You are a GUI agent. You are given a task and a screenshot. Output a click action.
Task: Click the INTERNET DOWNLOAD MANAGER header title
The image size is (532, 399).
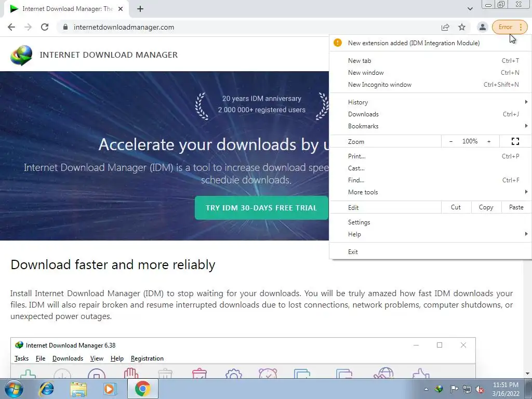click(x=109, y=55)
